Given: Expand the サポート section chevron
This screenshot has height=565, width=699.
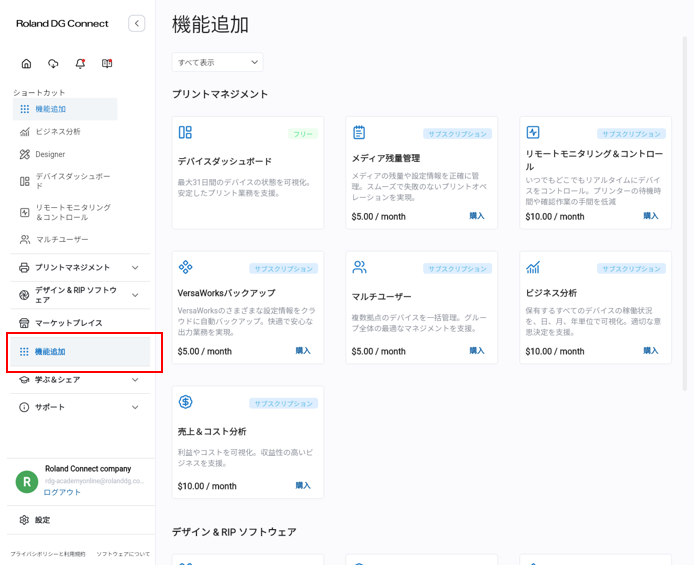Looking at the screenshot, I should tap(135, 407).
